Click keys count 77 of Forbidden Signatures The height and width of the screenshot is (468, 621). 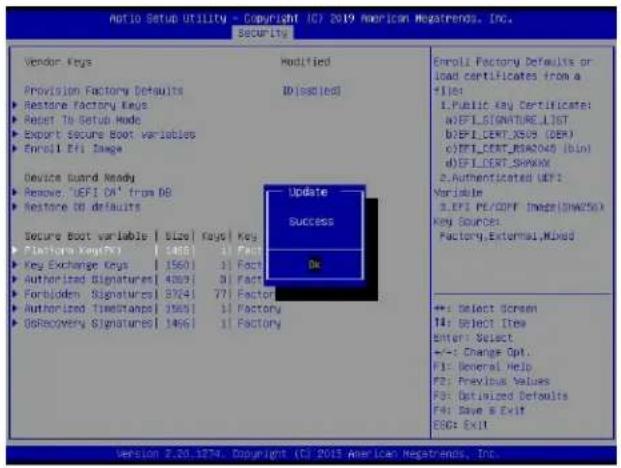pyautogui.click(x=220, y=294)
